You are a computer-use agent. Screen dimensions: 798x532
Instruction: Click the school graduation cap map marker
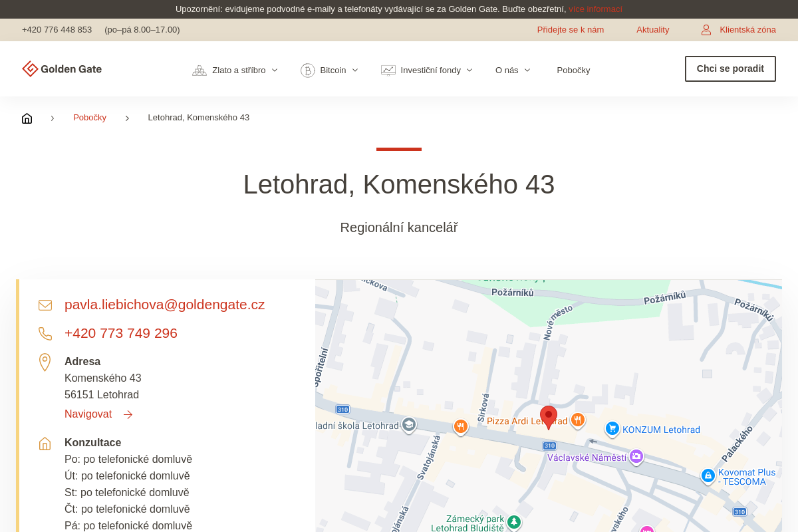click(409, 424)
